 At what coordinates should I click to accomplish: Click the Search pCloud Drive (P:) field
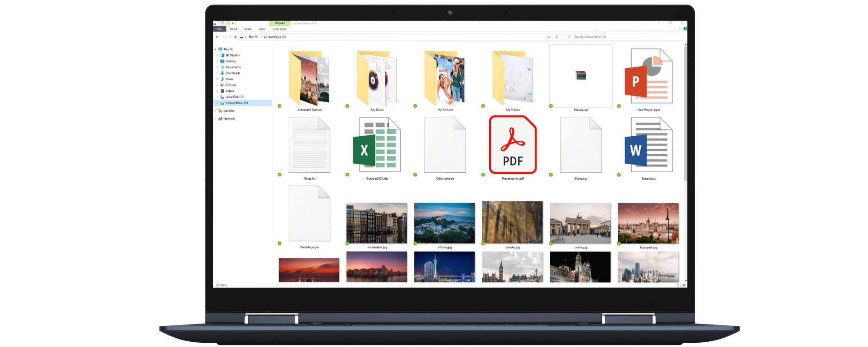pos(624,37)
